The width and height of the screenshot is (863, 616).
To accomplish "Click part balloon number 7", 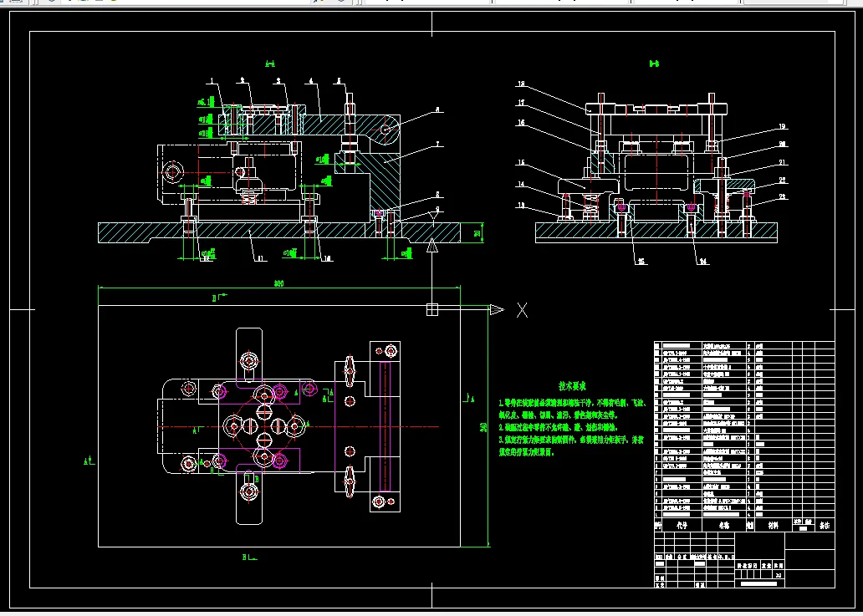I will click(437, 145).
